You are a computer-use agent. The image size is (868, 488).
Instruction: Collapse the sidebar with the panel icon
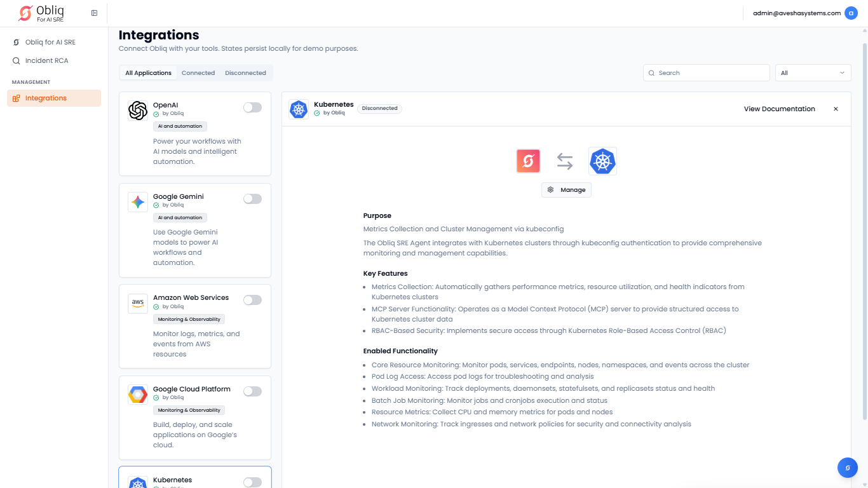tap(94, 13)
